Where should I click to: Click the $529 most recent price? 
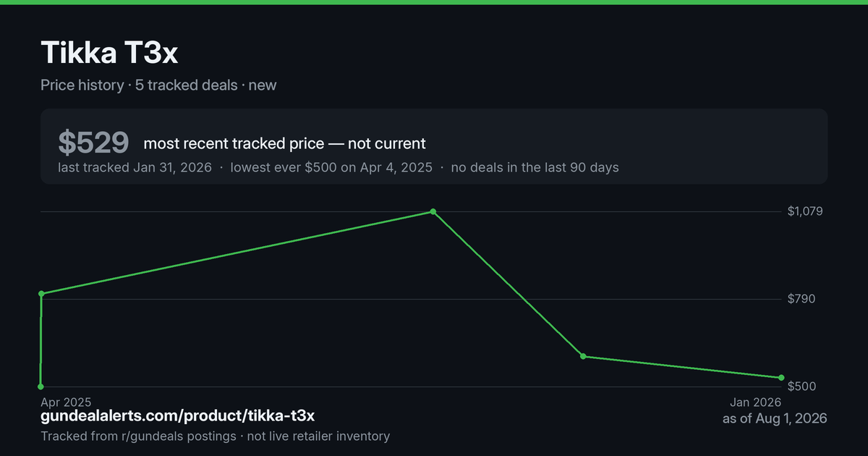point(93,143)
